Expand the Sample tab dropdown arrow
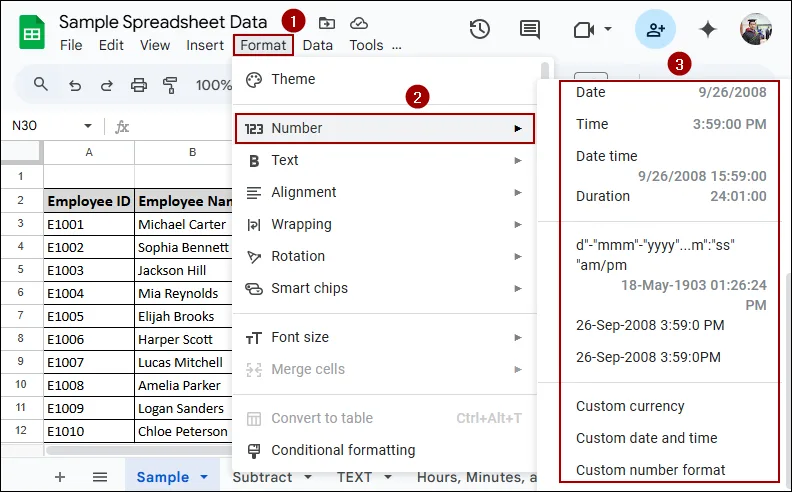 (x=204, y=477)
